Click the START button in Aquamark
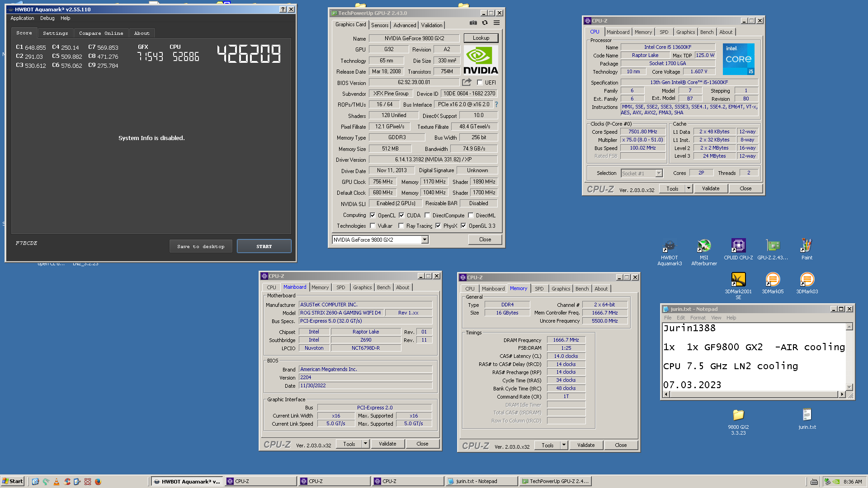Screen dimensions: 868x488 click(264, 246)
